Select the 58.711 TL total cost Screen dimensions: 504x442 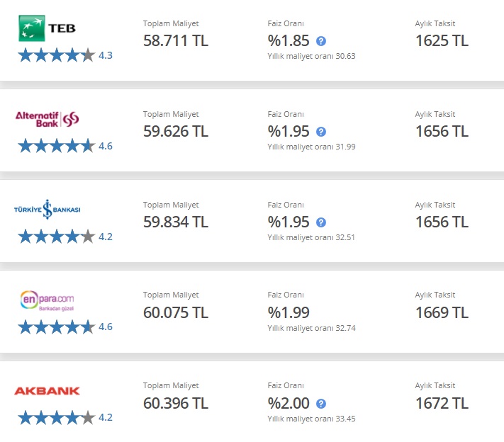[176, 41]
